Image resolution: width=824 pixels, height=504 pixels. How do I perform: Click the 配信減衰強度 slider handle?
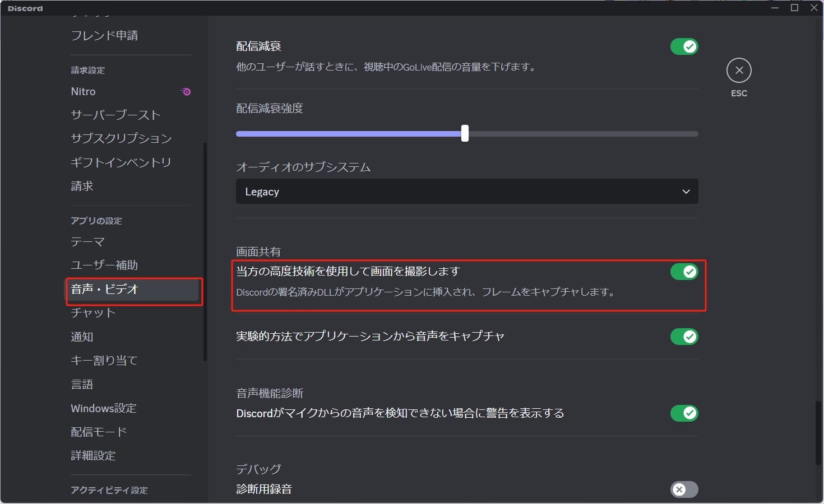point(465,133)
